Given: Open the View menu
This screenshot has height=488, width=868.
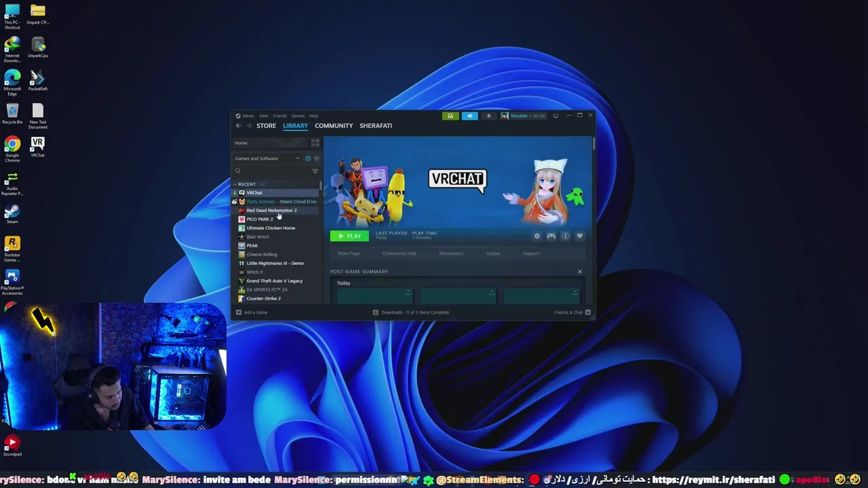Looking at the screenshot, I should coord(263,116).
